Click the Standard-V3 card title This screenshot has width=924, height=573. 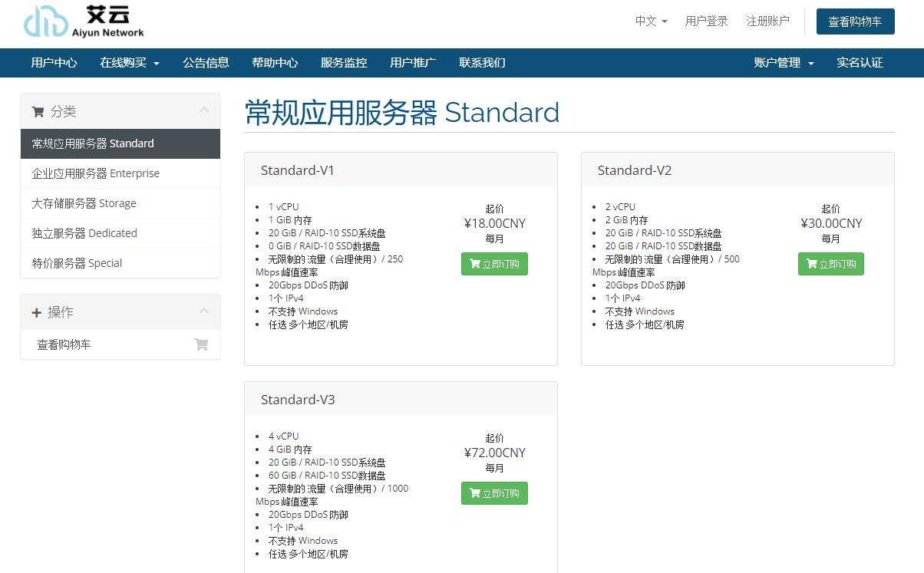pyautogui.click(x=298, y=400)
